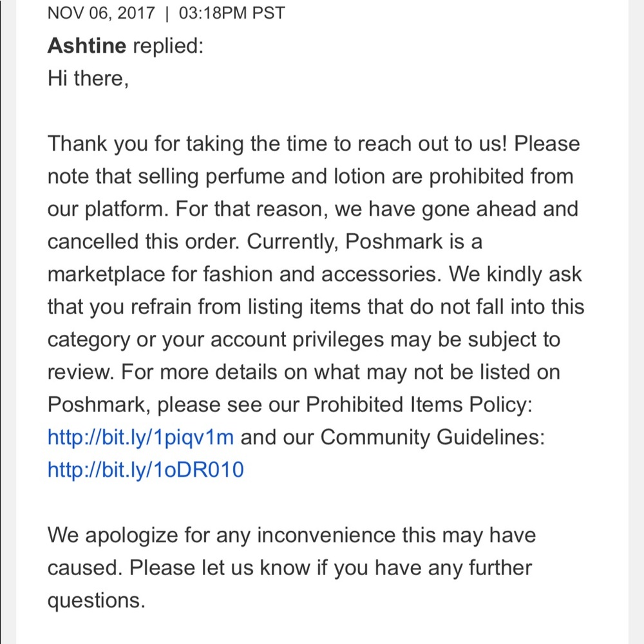Screen dimensions: 644x644
Task: Click the word "marketplace"
Action: click(106, 274)
